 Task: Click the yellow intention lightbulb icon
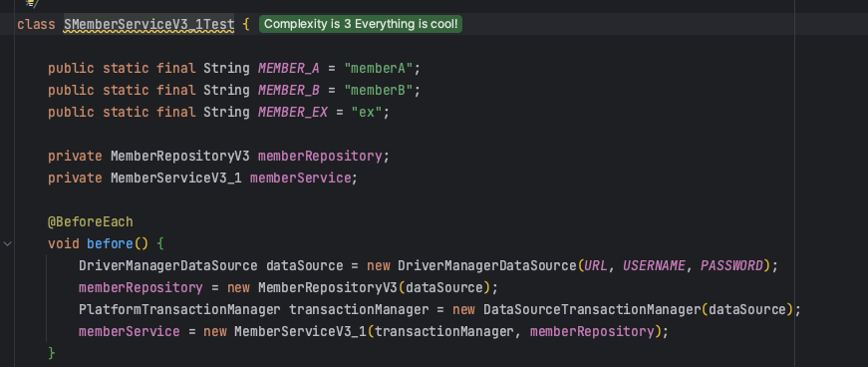point(32,3)
